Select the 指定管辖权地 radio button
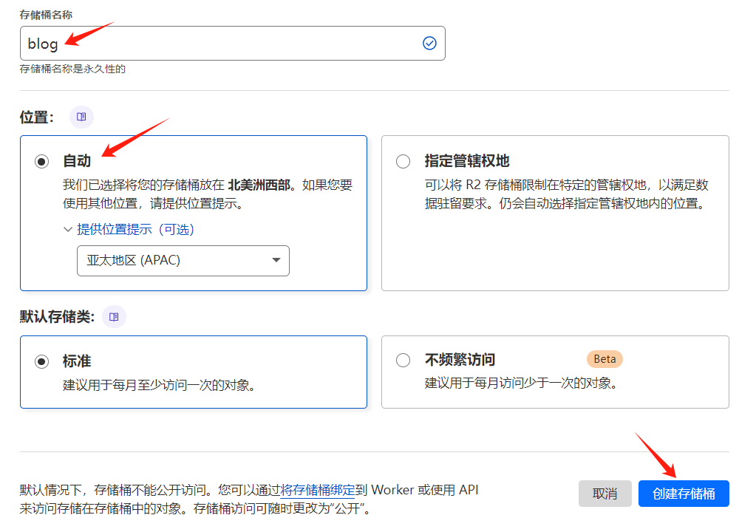The height and width of the screenshot is (532, 756). pos(403,162)
